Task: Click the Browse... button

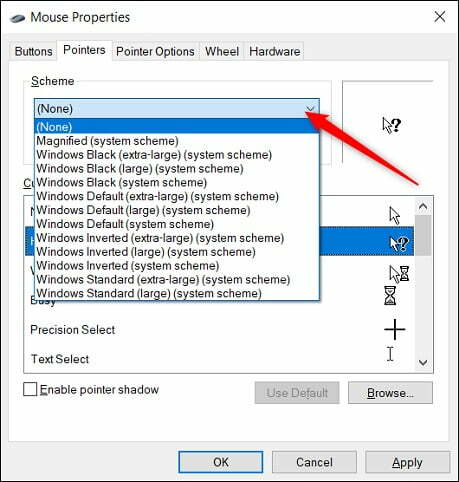Action: click(x=390, y=393)
